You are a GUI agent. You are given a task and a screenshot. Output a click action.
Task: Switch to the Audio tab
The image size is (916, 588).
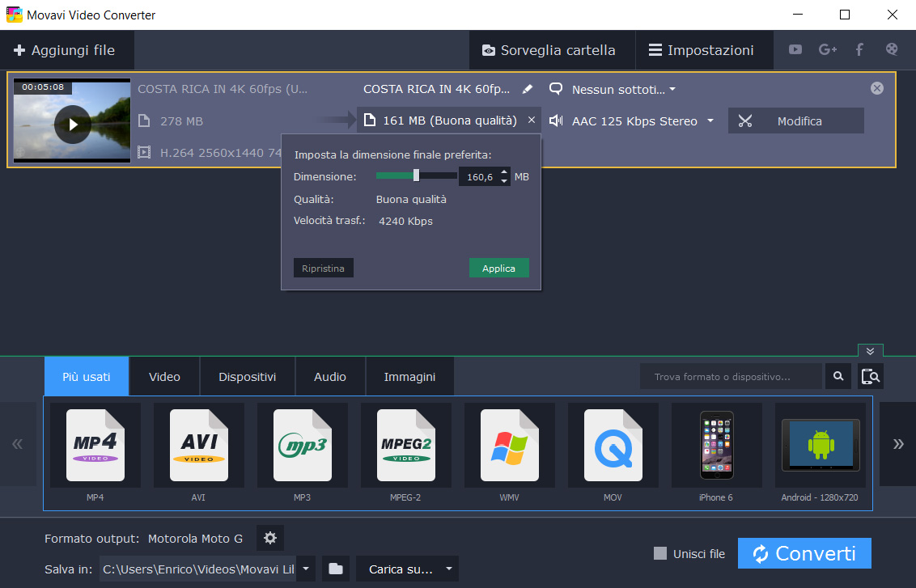pos(330,377)
